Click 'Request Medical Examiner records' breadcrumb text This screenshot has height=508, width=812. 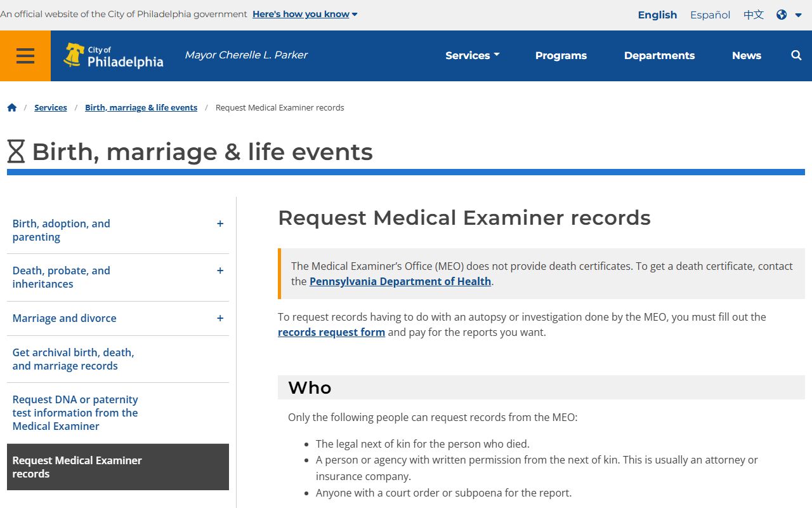click(x=280, y=108)
